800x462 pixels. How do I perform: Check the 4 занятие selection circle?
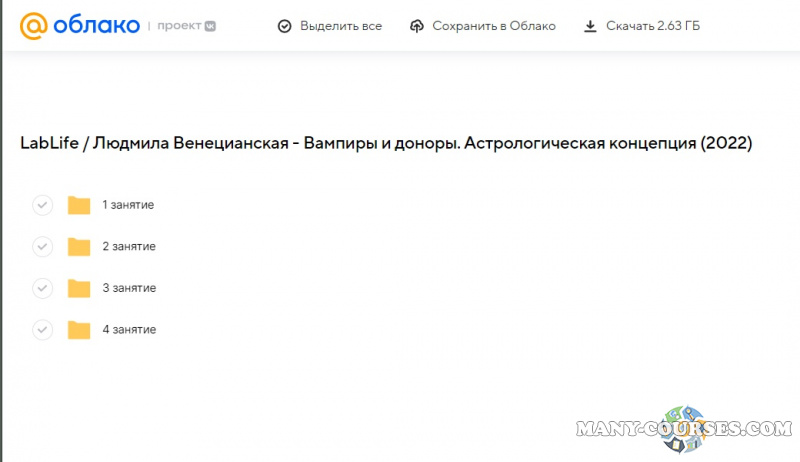(42, 329)
